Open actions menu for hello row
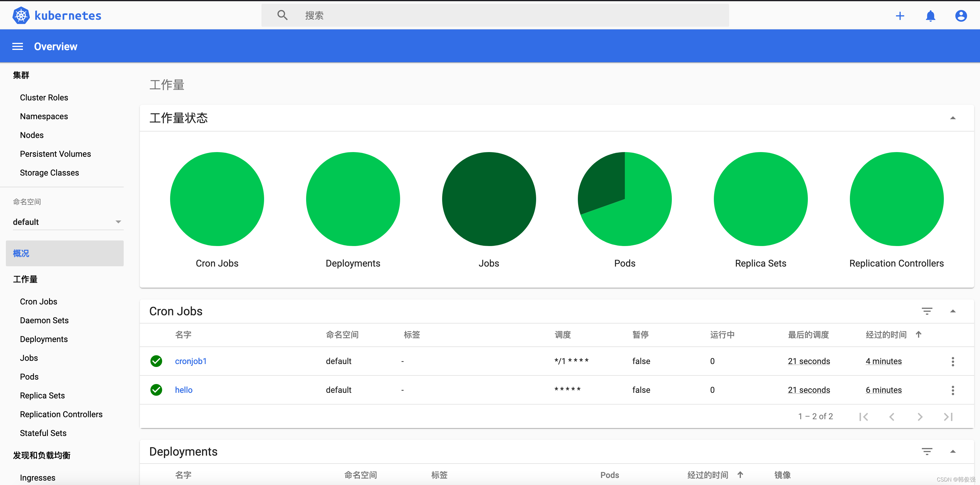The image size is (980, 485). coord(953,390)
